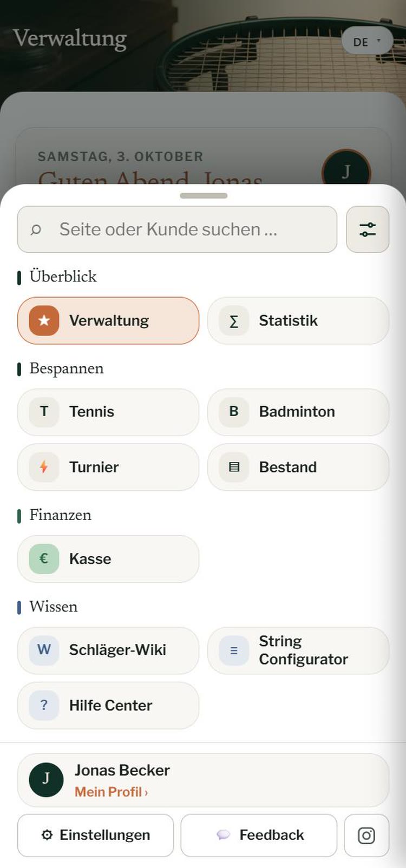Click the String Configurator lines icon
406x868 pixels.
pyautogui.click(x=234, y=650)
